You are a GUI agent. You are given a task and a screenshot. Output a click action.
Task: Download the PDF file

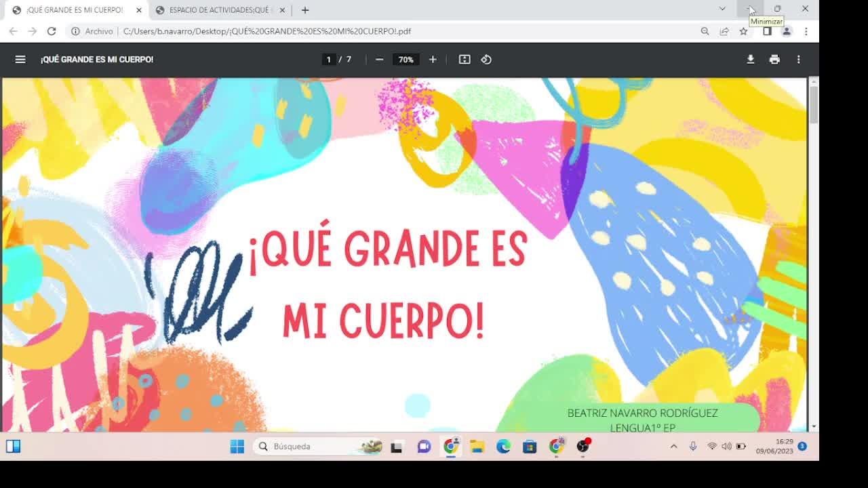pyautogui.click(x=751, y=60)
